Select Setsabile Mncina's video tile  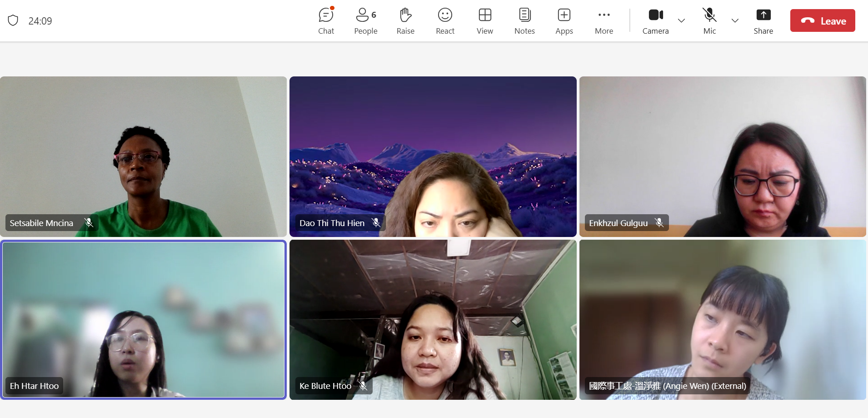[x=143, y=156]
